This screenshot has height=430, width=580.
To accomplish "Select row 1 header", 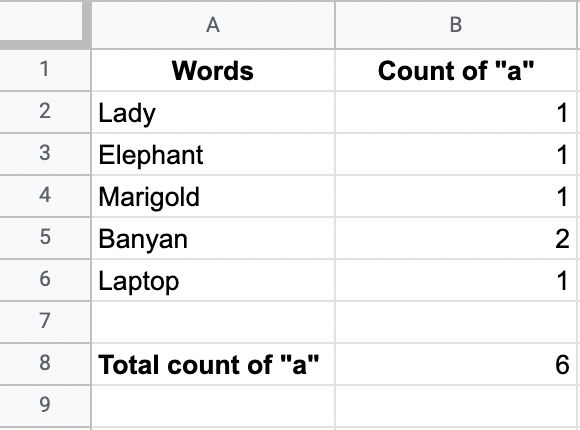I will [x=45, y=70].
